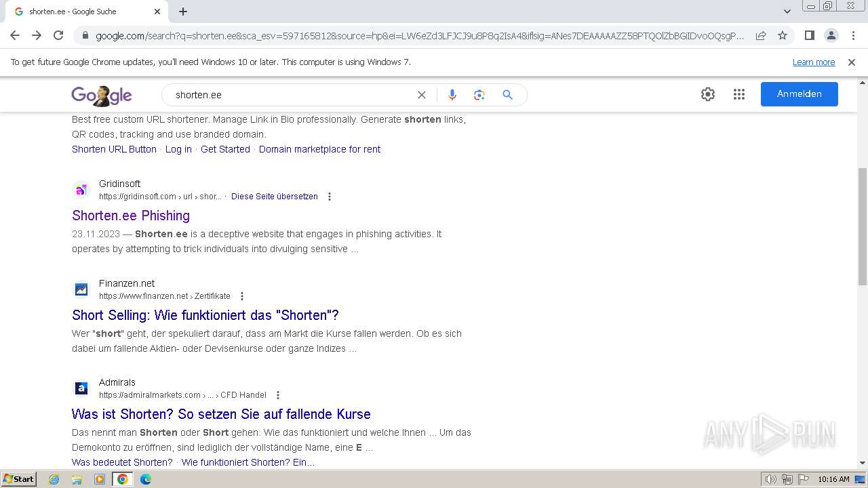
Task: Open Windows Explorer from the taskbar
Action: pyautogui.click(x=77, y=479)
